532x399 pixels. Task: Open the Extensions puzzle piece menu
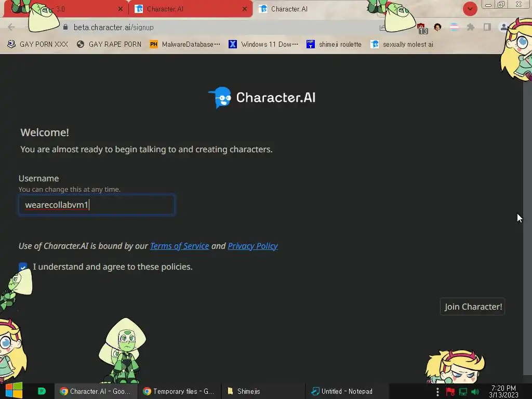tap(471, 27)
